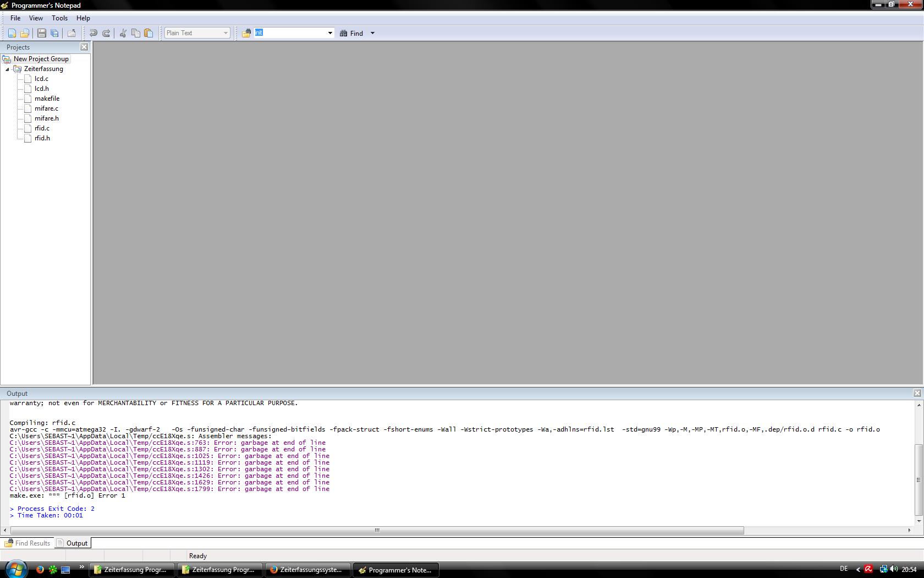Click the volume speaker tray icon
Viewport: 924px width, 578px height.
[894, 569]
